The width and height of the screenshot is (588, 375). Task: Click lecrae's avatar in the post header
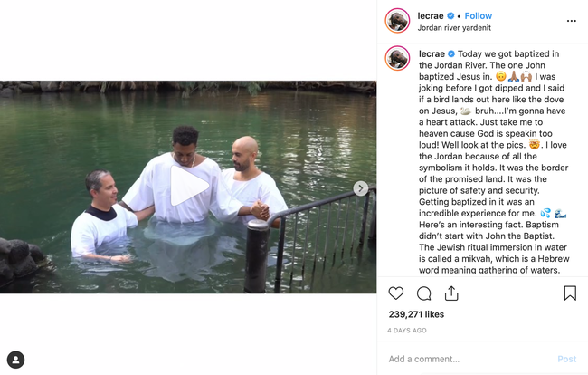(397, 21)
